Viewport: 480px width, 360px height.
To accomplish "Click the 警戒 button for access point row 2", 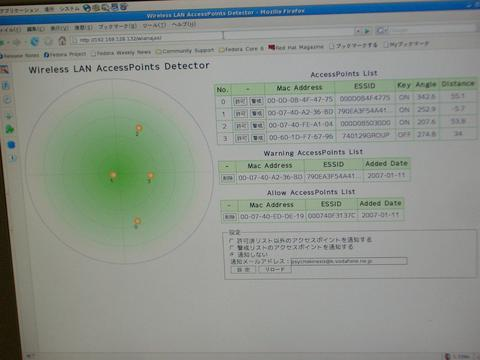I will pyautogui.click(x=257, y=126).
